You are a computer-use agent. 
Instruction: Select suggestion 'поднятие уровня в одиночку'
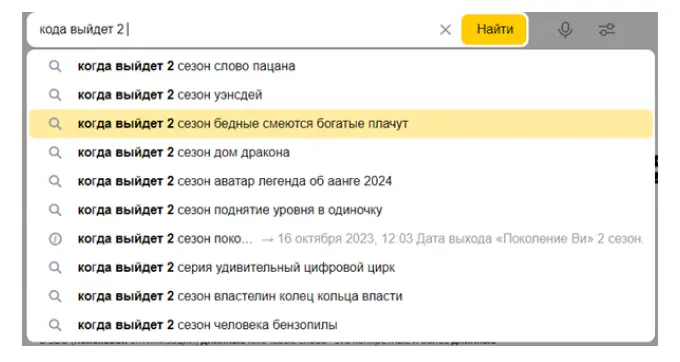[340, 210]
